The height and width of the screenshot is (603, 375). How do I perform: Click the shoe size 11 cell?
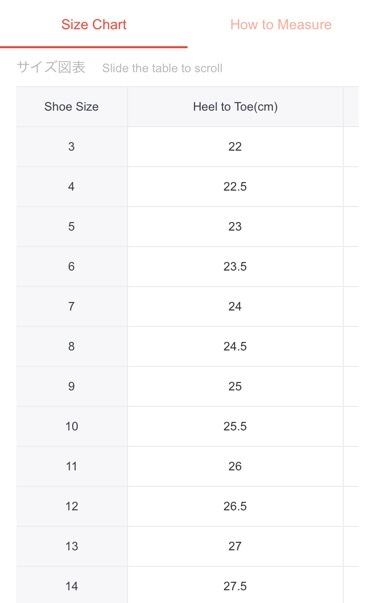tap(72, 466)
